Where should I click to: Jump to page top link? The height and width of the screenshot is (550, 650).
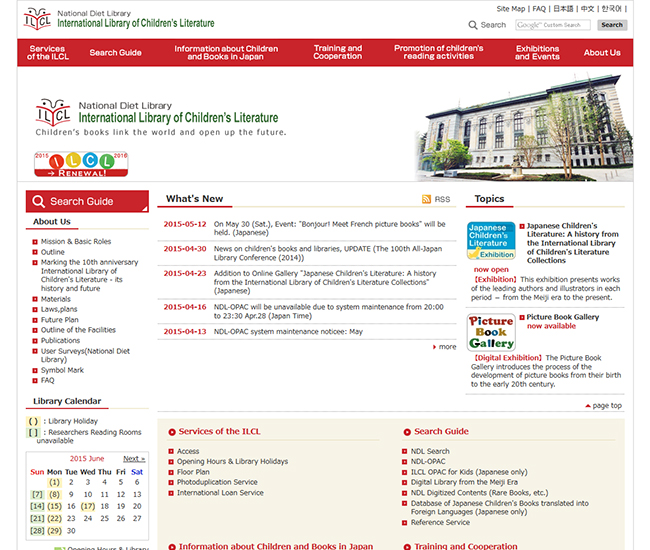607,406
